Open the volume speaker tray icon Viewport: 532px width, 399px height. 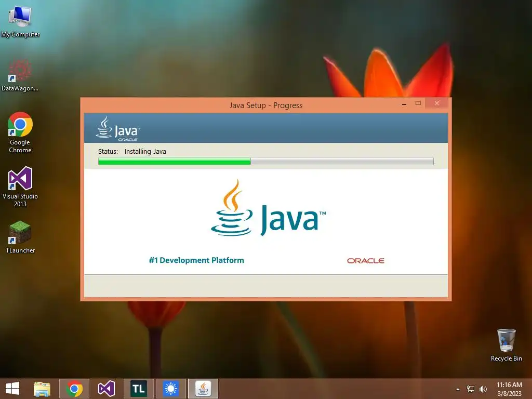pos(483,389)
